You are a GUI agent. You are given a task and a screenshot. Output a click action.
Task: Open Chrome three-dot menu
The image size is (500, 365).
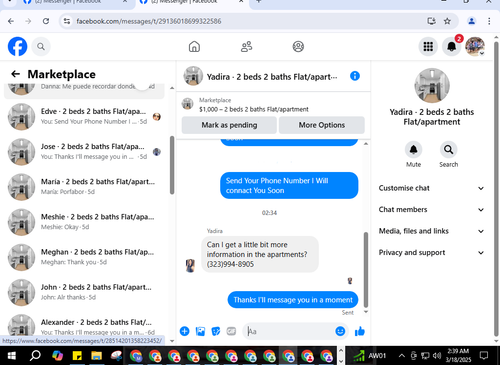489,21
